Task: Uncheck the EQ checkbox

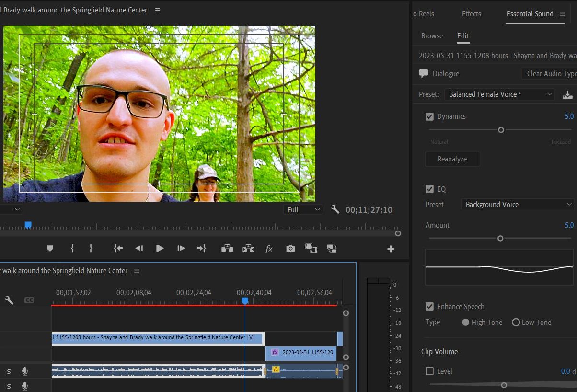Action: coord(429,189)
